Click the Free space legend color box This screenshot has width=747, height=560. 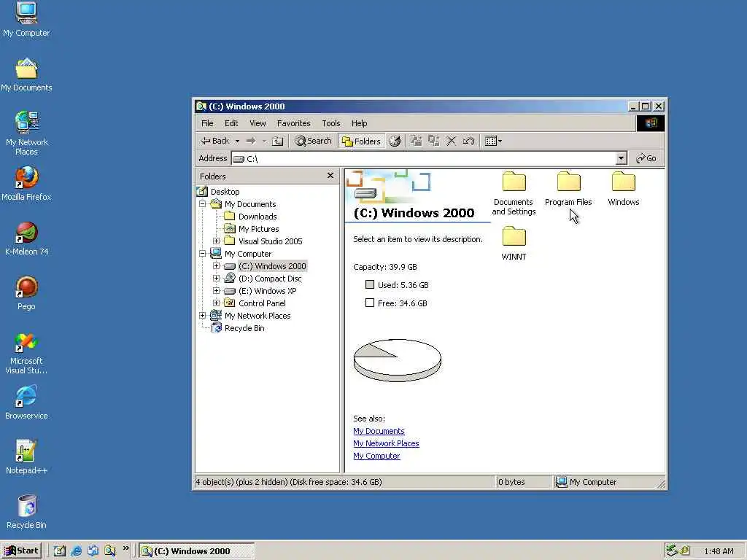pyautogui.click(x=370, y=303)
